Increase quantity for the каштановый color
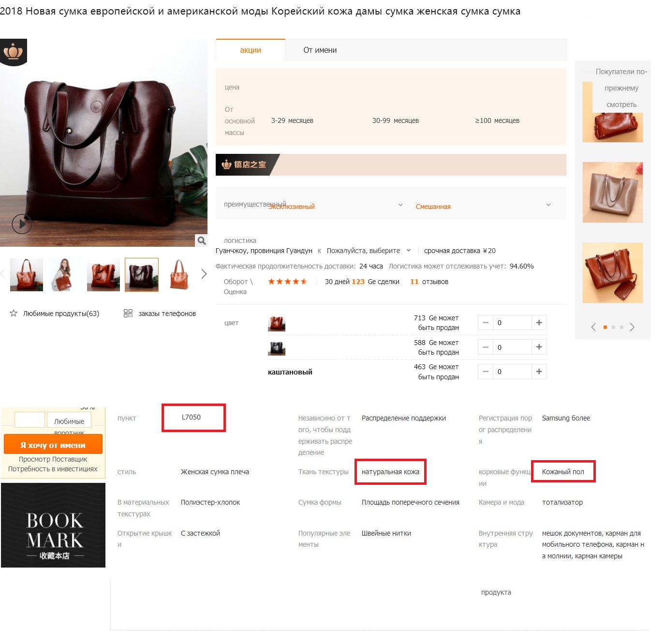Viewport: 665px width, 644px height. tap(539, 372)
